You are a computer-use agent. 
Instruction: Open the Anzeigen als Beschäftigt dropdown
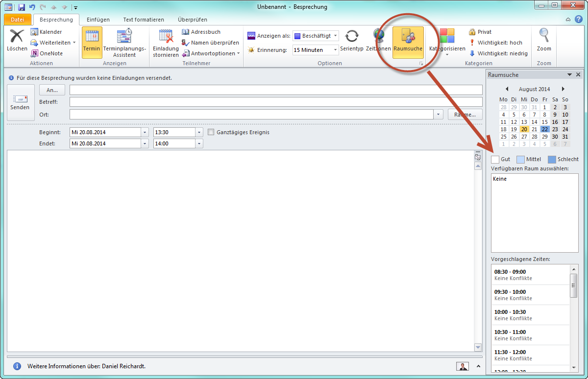(x=335, y=36)
